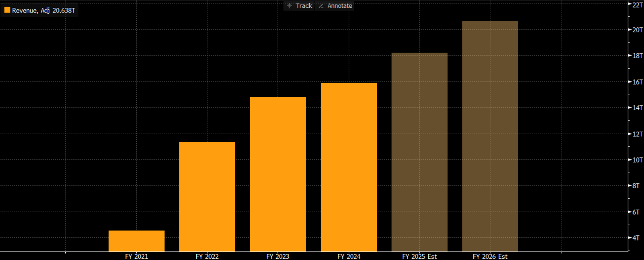The height and width of the screenshot is (260, 644).
Task: Click the FY 2021 x-axis label
Action: (136, 256)
